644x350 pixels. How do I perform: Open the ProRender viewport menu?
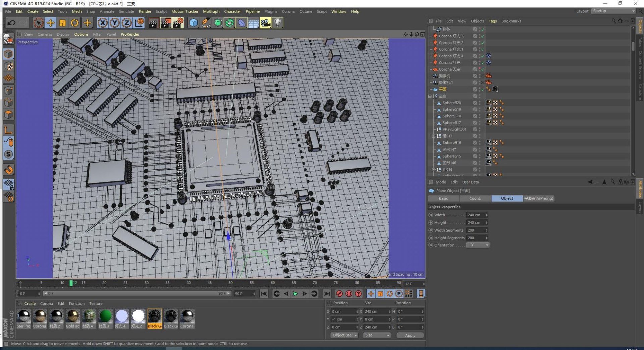(x=130, y=34)
